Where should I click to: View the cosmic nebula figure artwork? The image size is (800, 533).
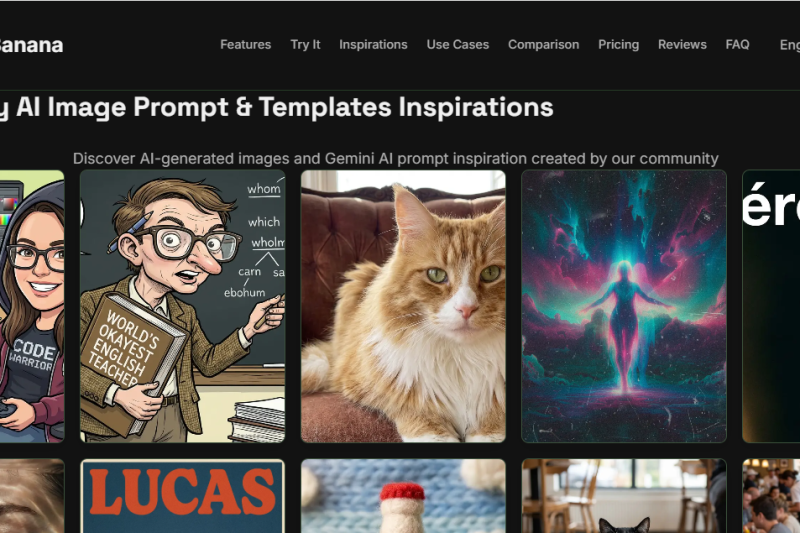pyautogui.click(x=623, y=306)
